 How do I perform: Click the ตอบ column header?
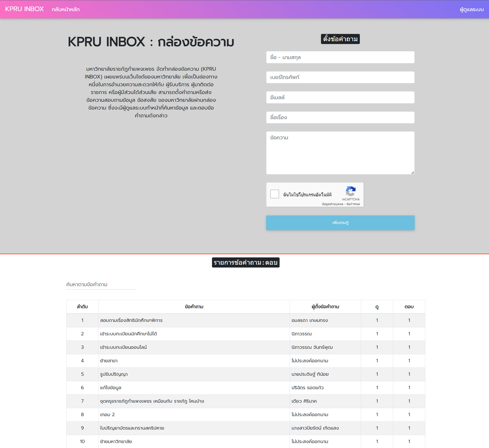point(409,307)
